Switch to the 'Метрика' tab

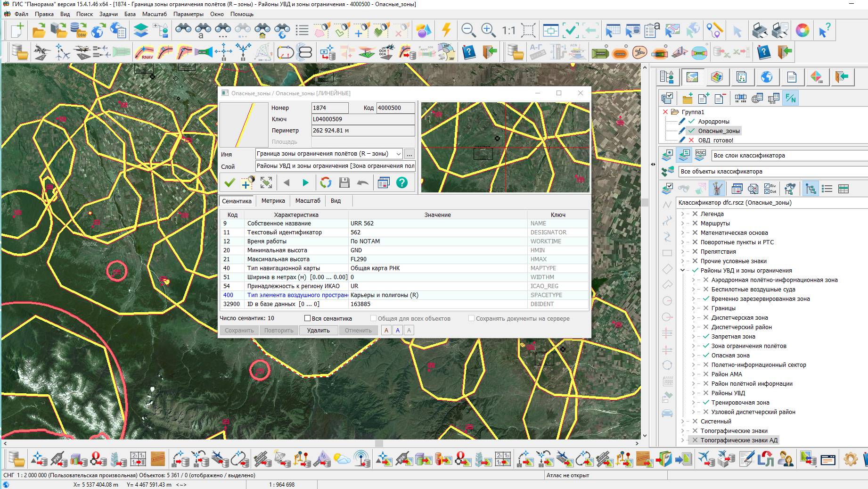pos(273,201)
